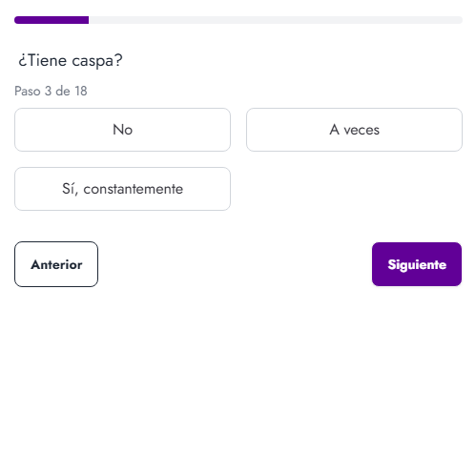Click the step counter text below the question
This screenshot has width=476, height=455.
tap(51, 91)
